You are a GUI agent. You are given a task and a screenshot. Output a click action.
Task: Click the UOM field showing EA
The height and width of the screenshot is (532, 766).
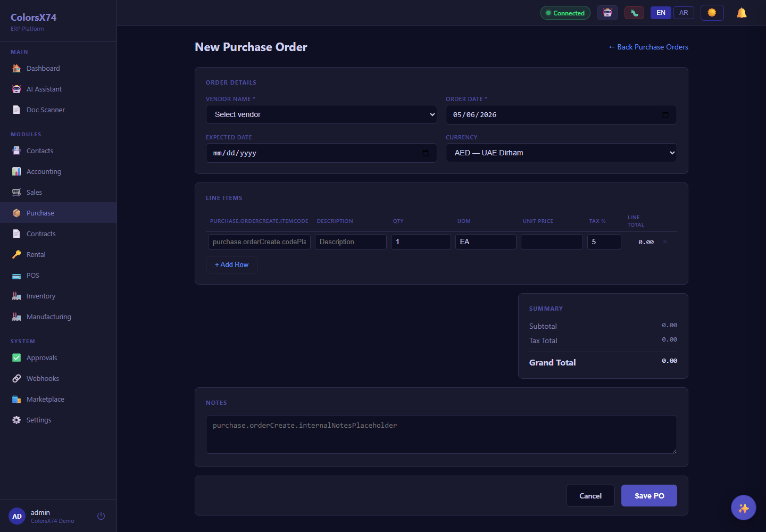pos(486,242)
